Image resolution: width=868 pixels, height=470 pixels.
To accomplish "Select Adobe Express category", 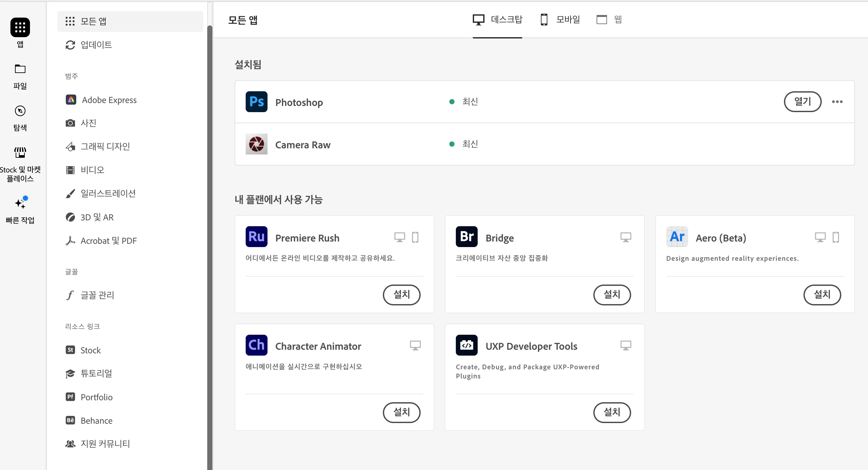I will click(x=109, y=100).
